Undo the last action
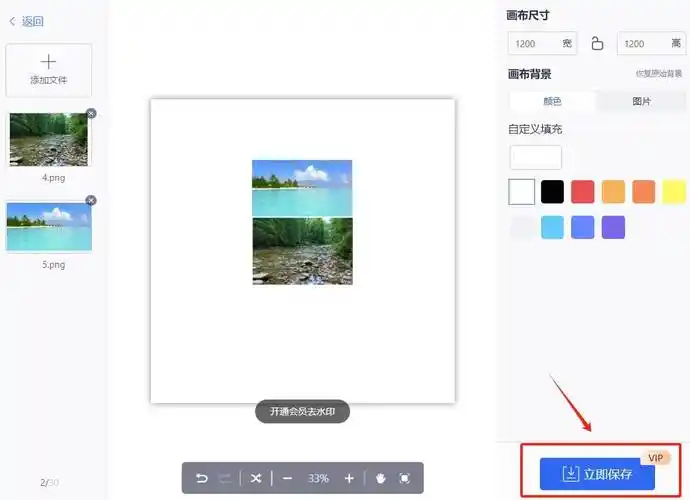 (x=202, y=478)
